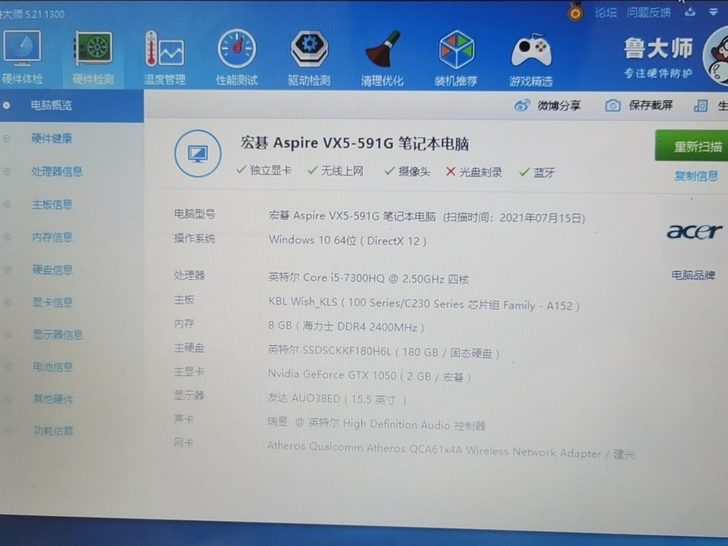Open the title bar dropdown menu arrow
Screen dimensions: 728x546
[x=714, y=12]
